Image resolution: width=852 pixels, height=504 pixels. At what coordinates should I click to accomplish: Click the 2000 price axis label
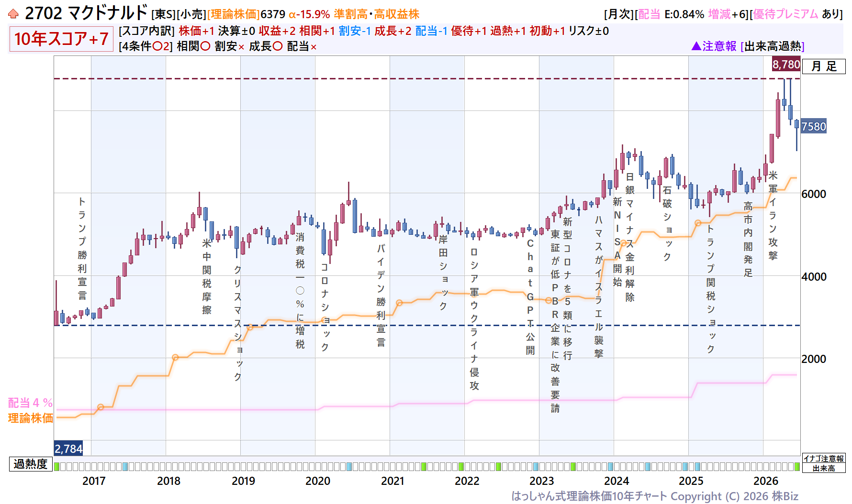point(814,359)
